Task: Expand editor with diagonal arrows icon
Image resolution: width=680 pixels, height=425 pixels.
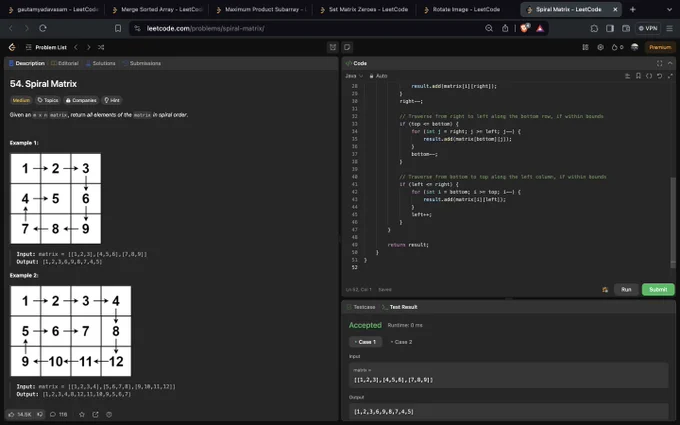Action: pyautogui.click(x=670, y=76)
